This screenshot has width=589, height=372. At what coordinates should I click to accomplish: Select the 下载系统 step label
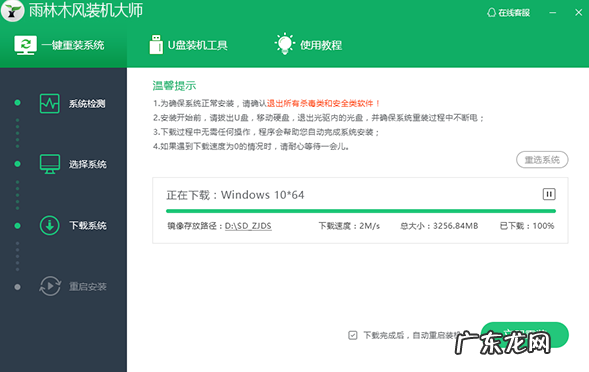88,225
